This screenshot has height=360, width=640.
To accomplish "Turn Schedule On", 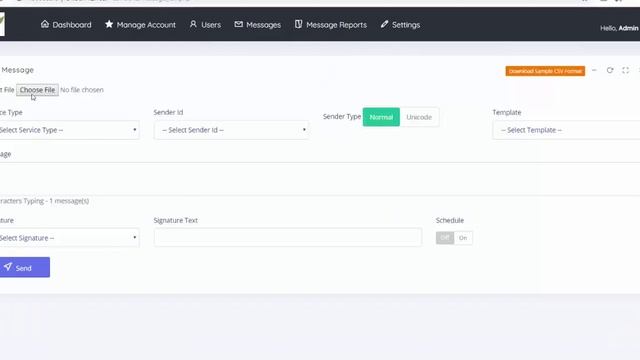I will (x=463, y=238).
